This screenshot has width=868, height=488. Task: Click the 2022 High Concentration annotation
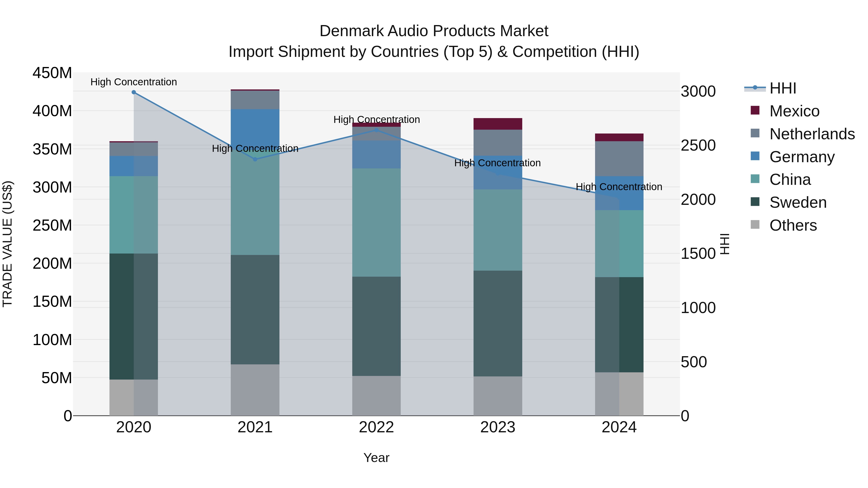pyautogui.click(x=376, y=120)
